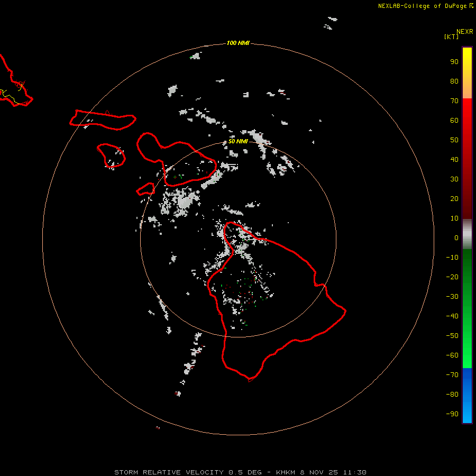Click the -80 value on velocity scale
This screenshot has width=476, height=476.
pos(452,395)
